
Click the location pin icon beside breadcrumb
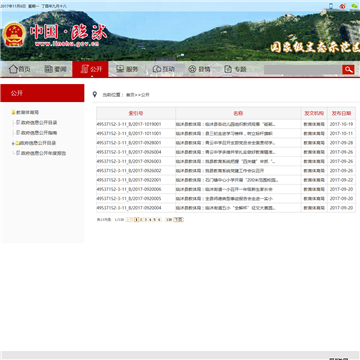(x=95, y=94)
